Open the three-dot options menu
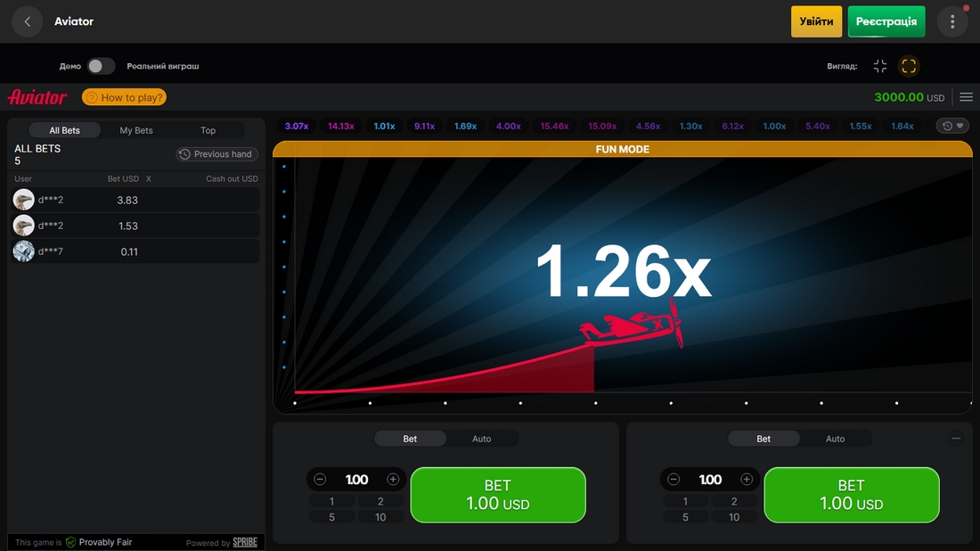 coord(952,21)
